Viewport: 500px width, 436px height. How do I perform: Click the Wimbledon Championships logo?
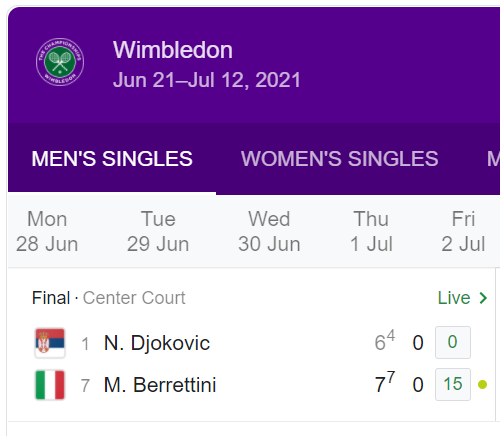[60, 62]
